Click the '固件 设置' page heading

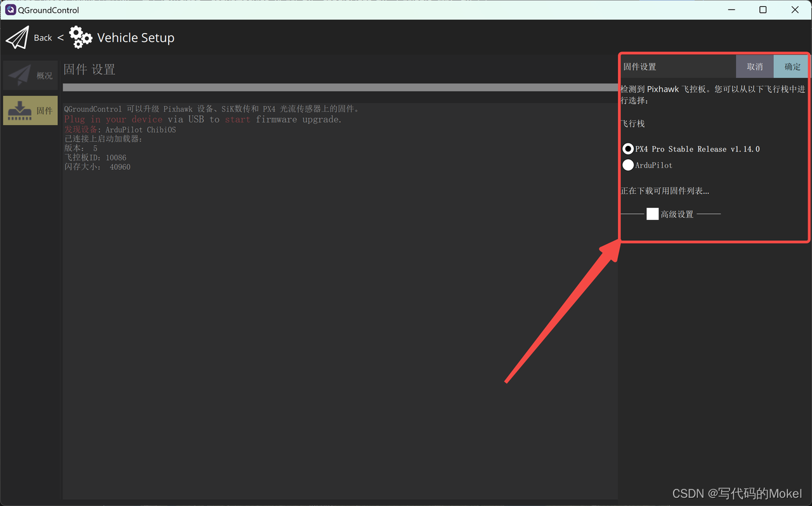coord(89,70)
